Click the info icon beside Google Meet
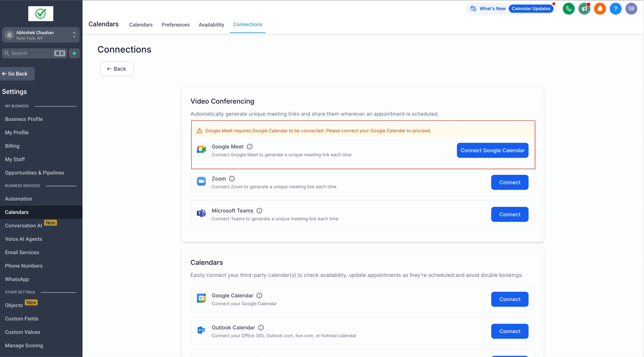This screenshot has height=357, width=644. coord(249,147)
